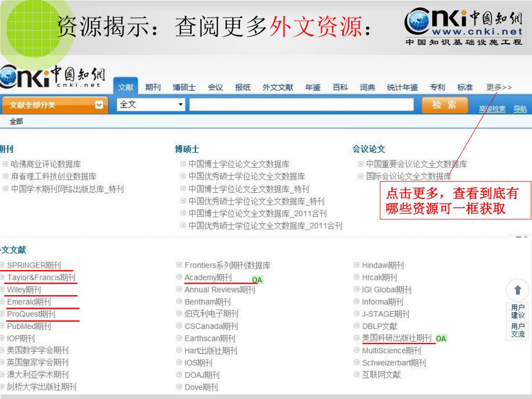Open DOAJ期刊 link

point(202,375)
